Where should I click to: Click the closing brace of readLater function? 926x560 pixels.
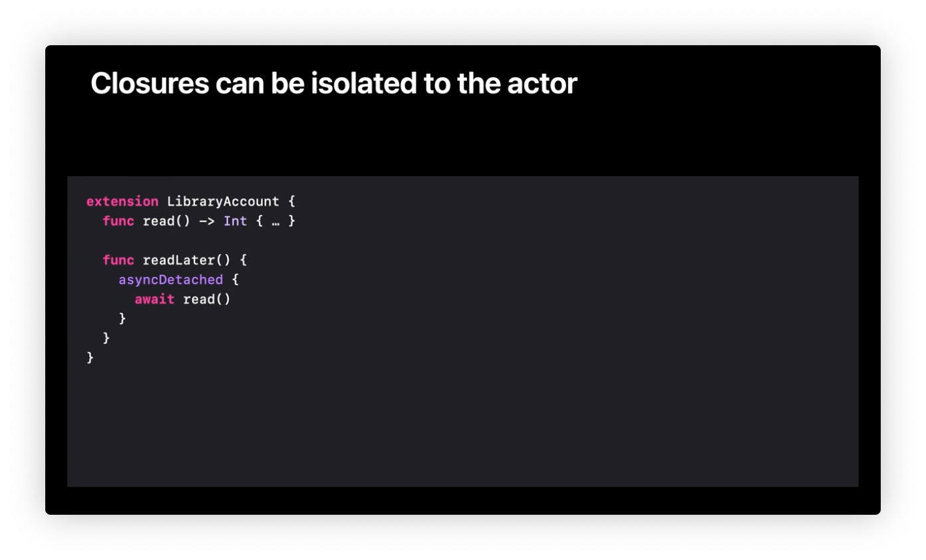pos(106,338)
